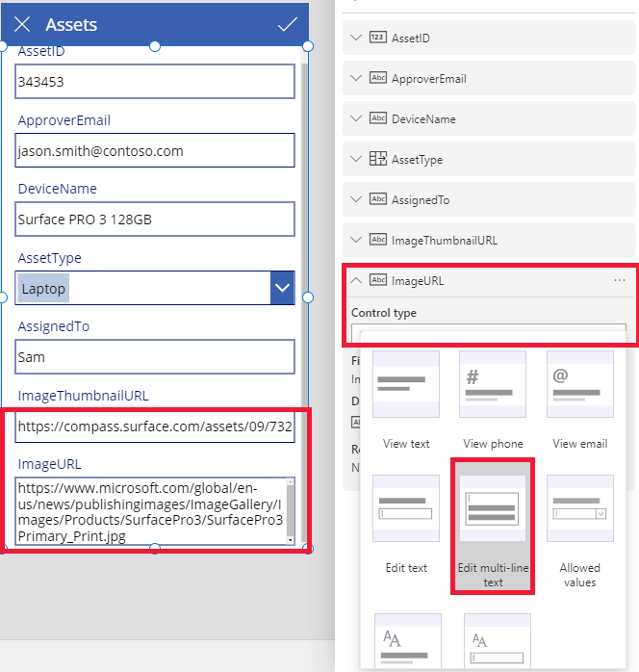This screenshot has width=639, height=672.
Task: Expand the ImageThumbnailURL field card
Action: click(356, 240)
